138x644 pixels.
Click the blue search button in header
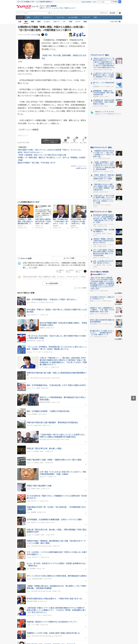pos(120,2)
